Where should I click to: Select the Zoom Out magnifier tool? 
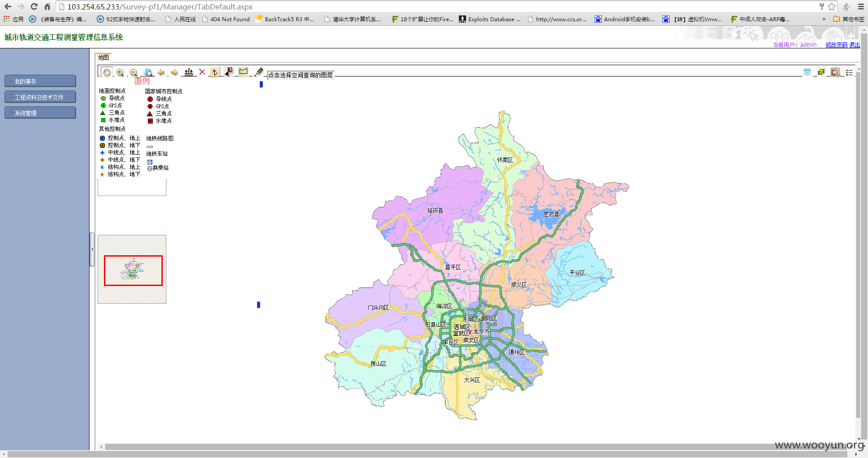(134, 72)
